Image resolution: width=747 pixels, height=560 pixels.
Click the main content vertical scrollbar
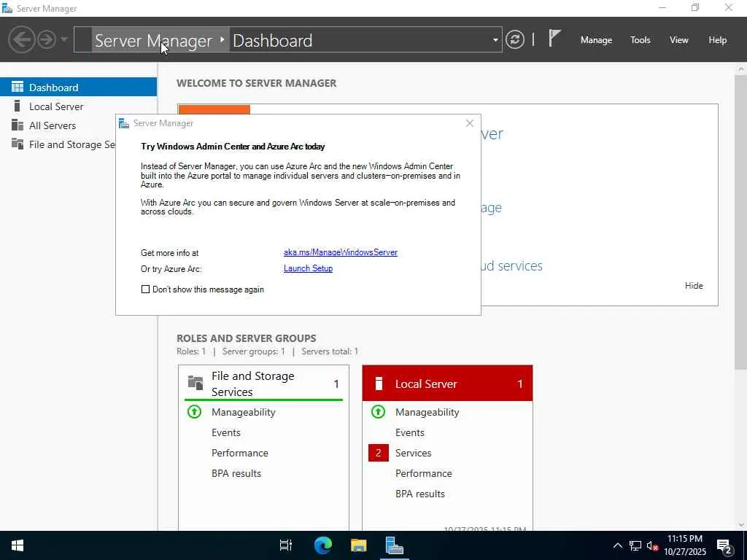(x=740, y=223)
